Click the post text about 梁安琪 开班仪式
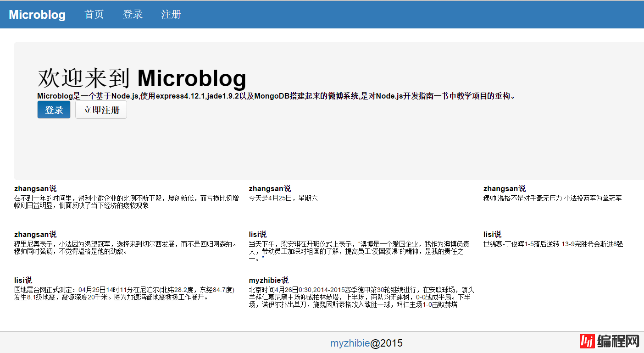644x353 pixels. (359, 251)
